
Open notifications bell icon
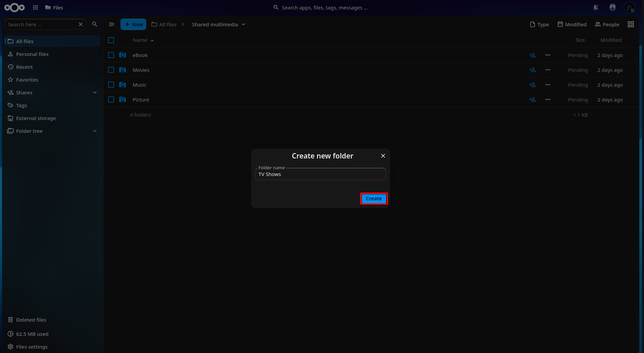(x=596, y=7)
